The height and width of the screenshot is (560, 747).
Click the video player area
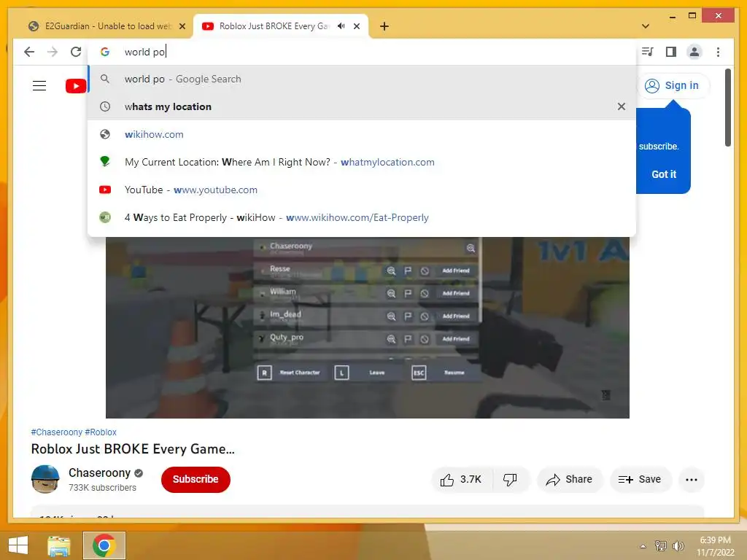pyautogui.click(x=368, y=327)
